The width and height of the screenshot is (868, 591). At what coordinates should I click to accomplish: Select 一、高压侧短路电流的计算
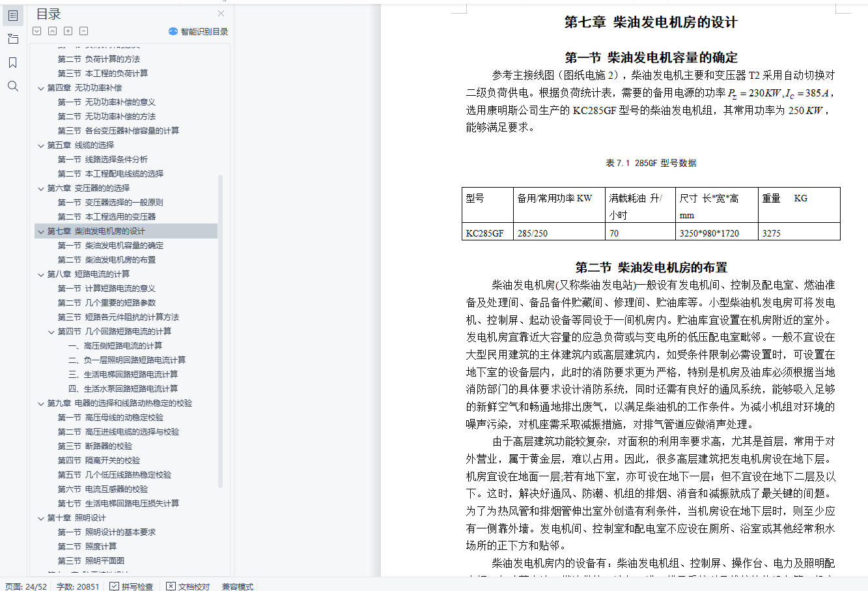coord(115,346)
